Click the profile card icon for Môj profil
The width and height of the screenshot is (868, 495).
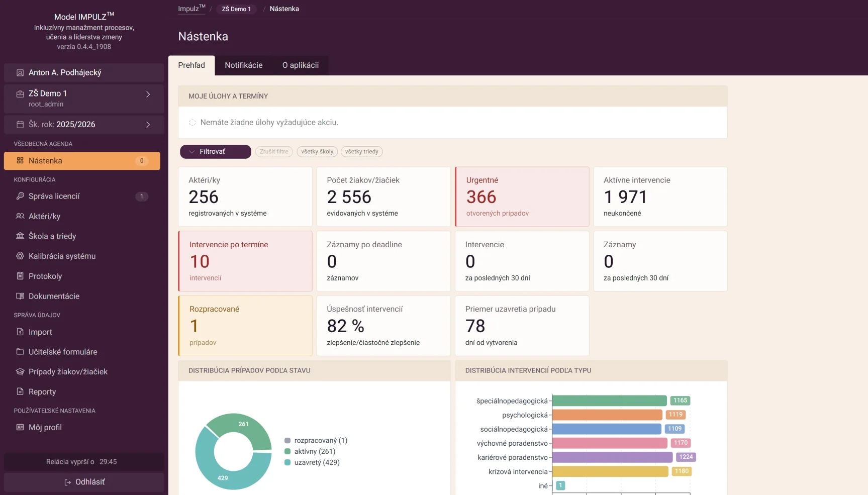click(x=20, y=427)
